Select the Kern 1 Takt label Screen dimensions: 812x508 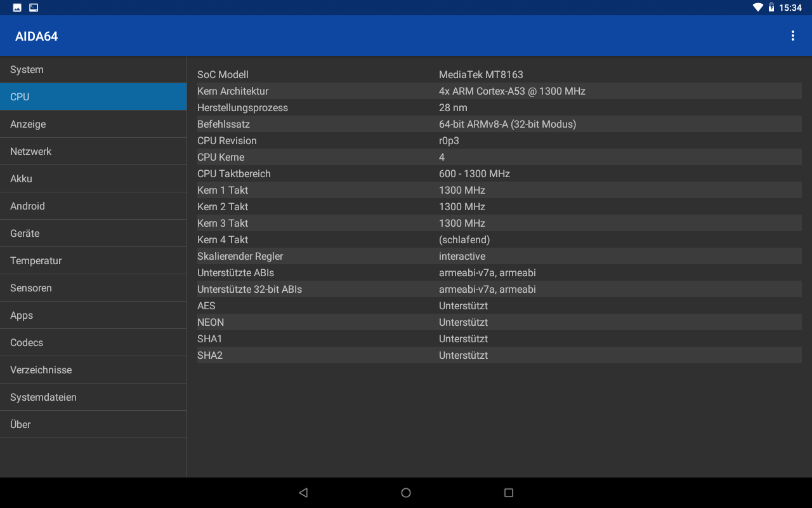[223, 190]
